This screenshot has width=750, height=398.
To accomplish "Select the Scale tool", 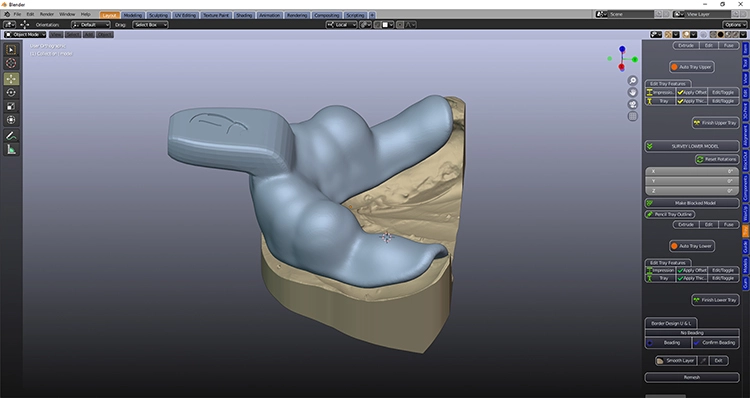I will pyautogui.click(x=11, y=106).
